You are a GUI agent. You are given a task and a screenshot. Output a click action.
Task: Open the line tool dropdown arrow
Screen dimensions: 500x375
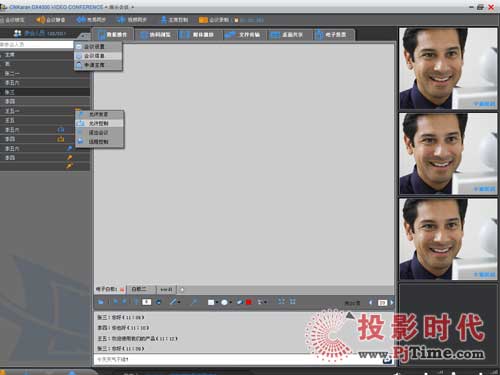[x=179, y=302]
